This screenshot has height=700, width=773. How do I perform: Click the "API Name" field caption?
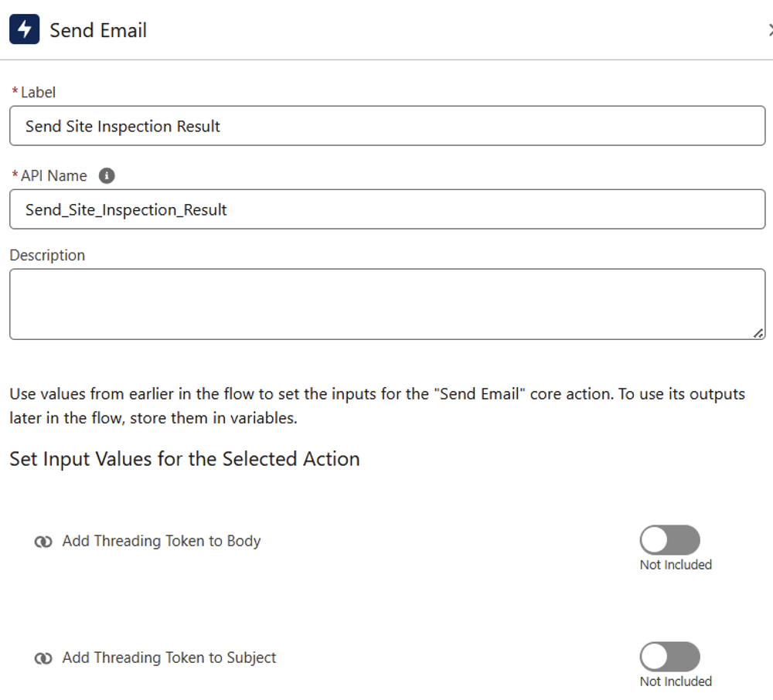[53, 176]
